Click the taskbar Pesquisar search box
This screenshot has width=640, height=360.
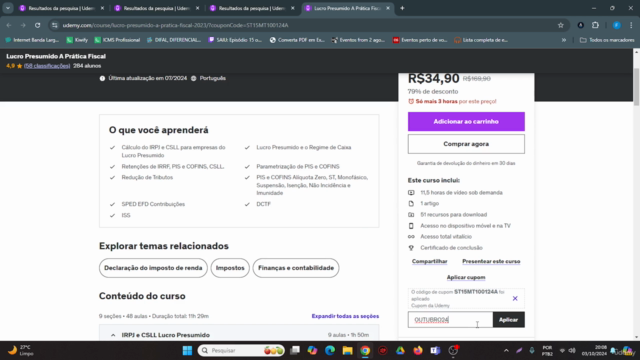tap(241, 350)
